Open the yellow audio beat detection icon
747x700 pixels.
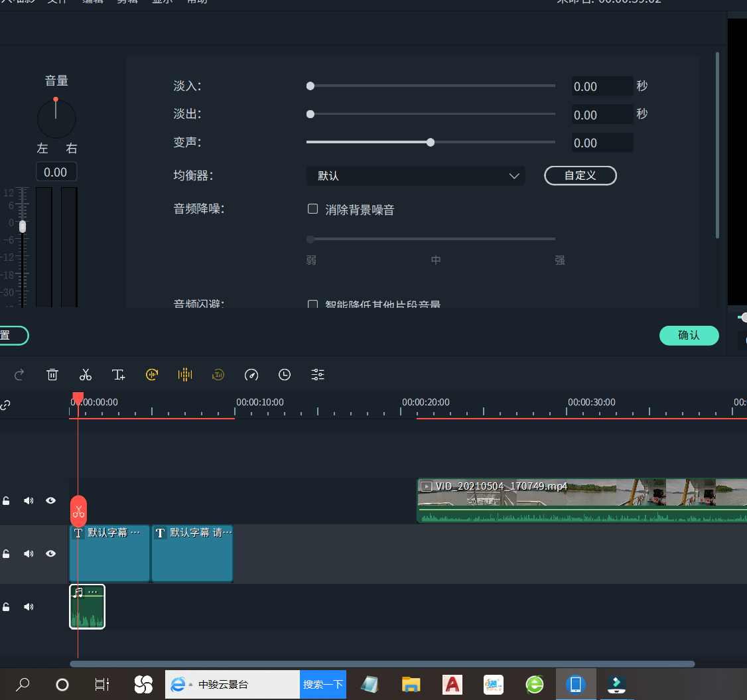click(x=185, y=375)
